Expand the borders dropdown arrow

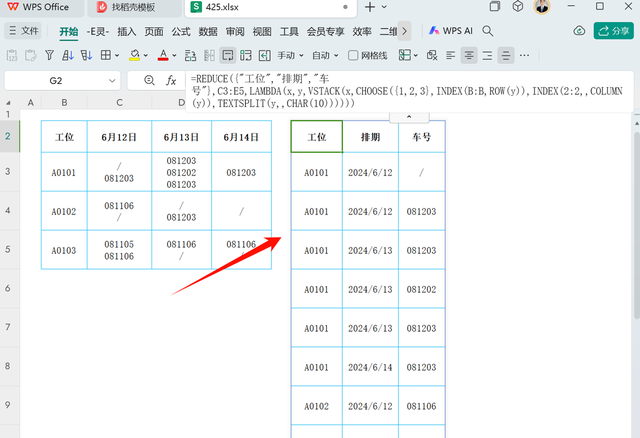click(117, 56)
